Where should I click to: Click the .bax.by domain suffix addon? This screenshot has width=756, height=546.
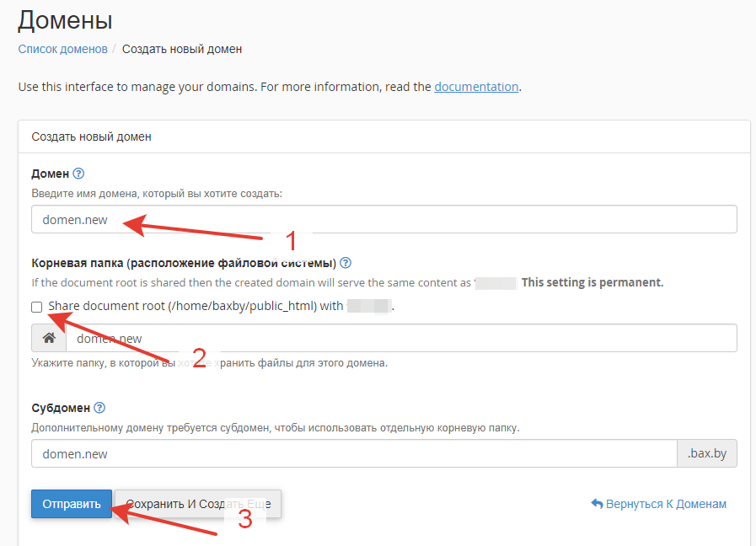point(707,453)
